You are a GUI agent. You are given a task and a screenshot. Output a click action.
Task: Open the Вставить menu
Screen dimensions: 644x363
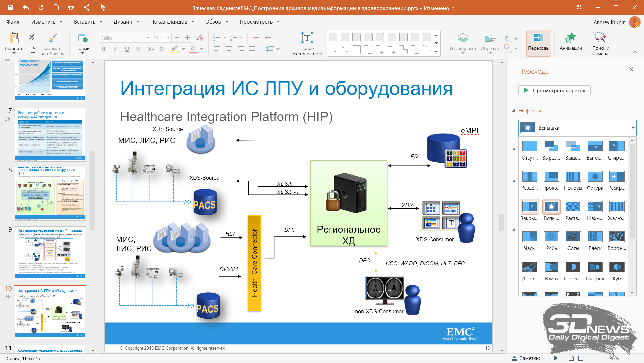tap(88, 21)
